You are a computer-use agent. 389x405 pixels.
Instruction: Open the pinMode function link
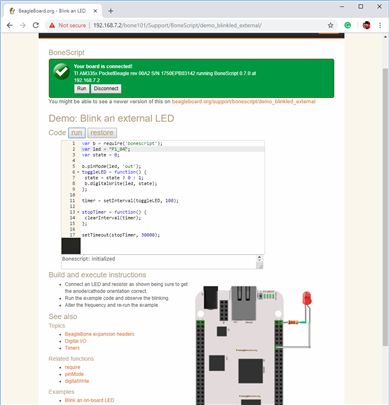[74, 374]
